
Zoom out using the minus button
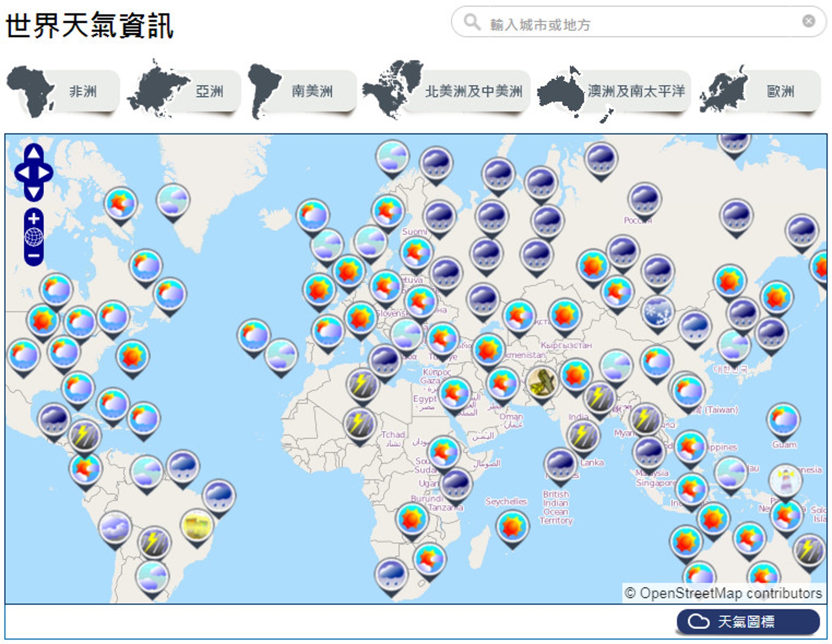tap(34, 256)
